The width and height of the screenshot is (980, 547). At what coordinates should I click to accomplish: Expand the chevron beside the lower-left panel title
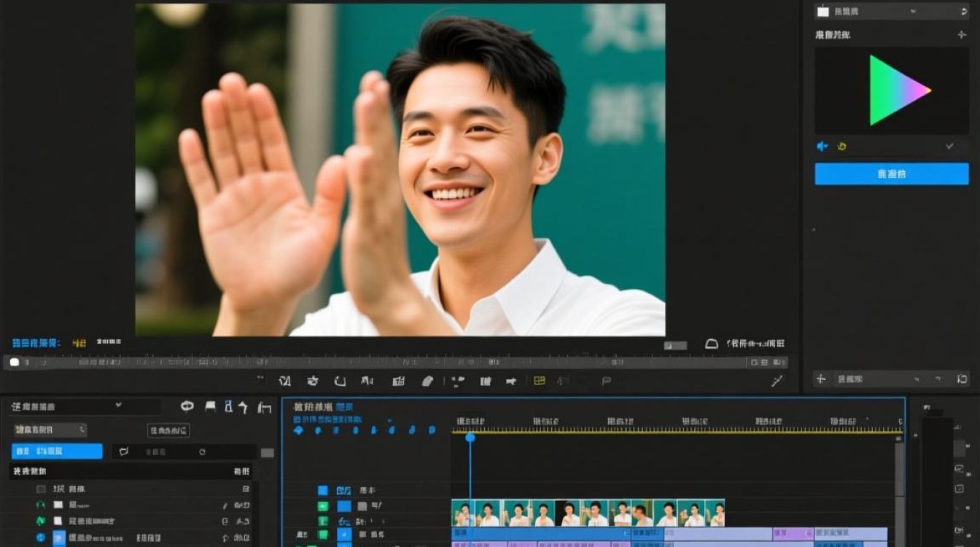coord(119,405)
